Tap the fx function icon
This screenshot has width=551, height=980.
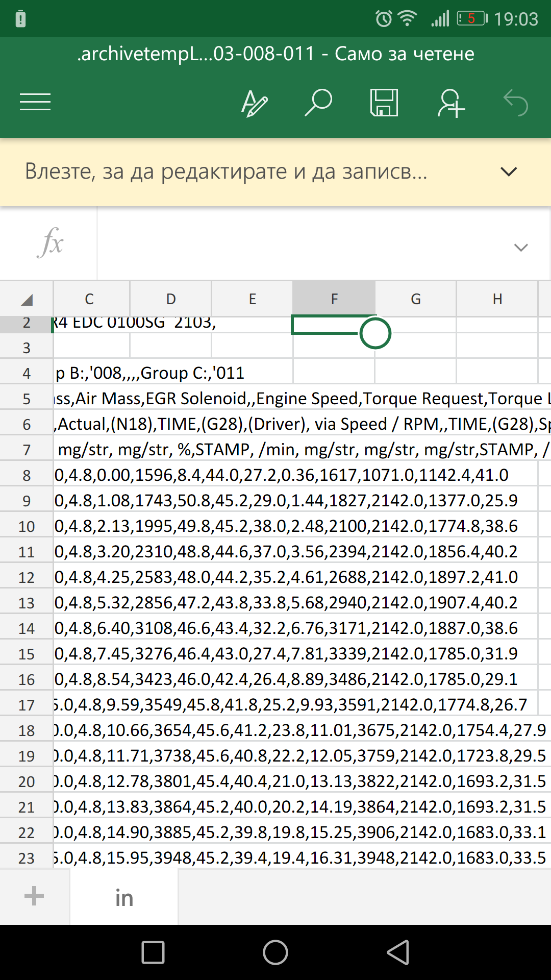coord(50,242)
